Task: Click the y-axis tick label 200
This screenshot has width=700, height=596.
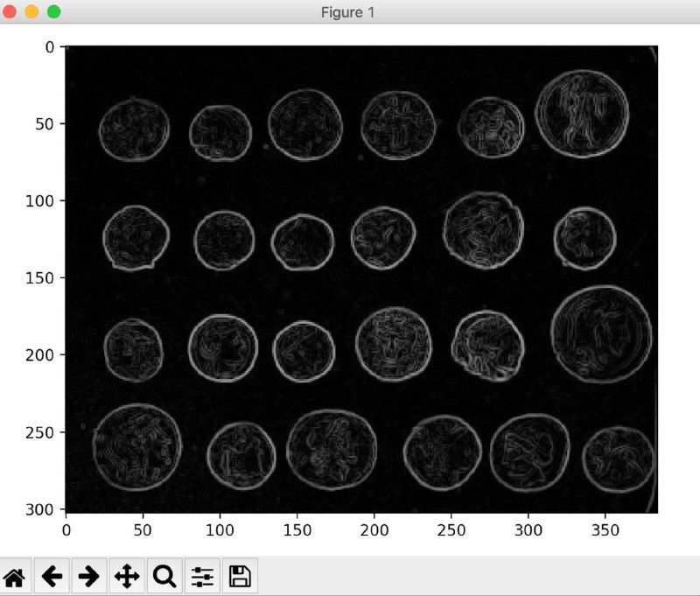Action: coord(39,355)
